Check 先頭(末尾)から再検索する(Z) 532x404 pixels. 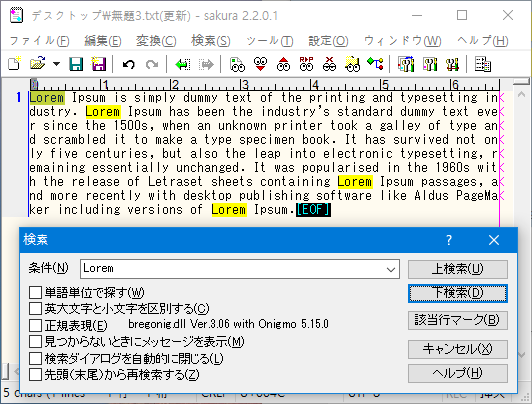click(x=35, y=374)
